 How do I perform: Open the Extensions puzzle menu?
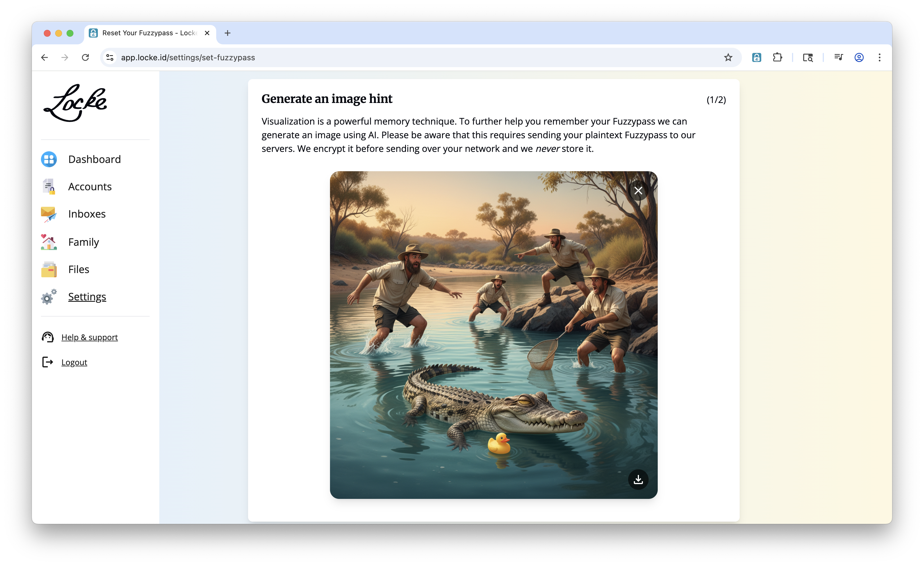pos(777,57)
